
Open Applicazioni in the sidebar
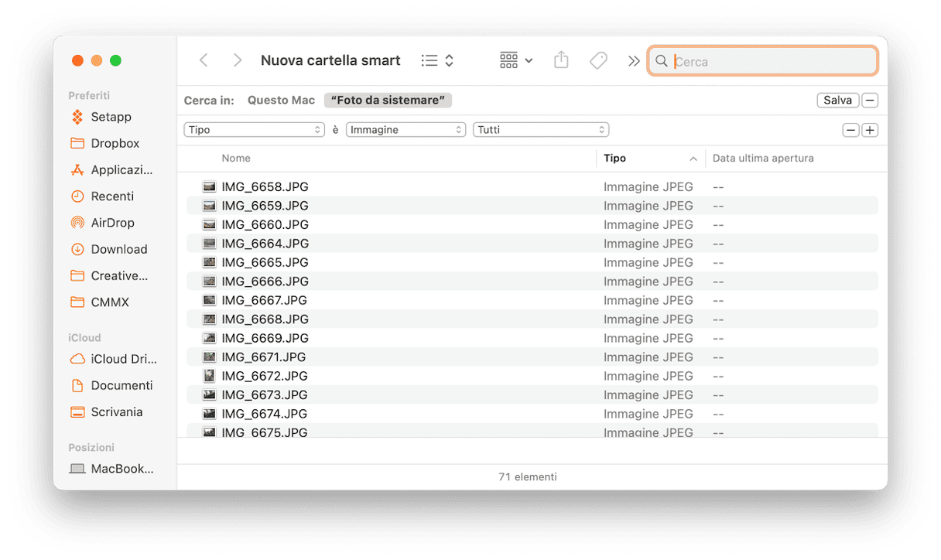tap(121, 170)
